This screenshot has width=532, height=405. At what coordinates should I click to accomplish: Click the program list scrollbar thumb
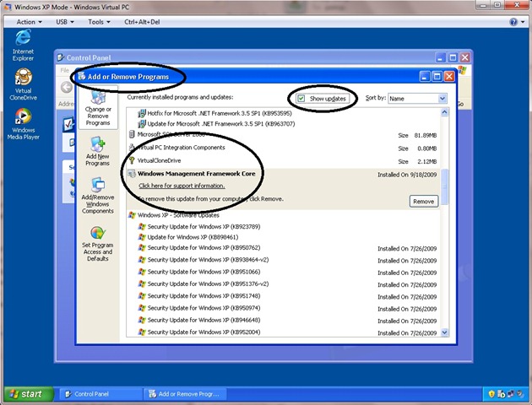click(x=444, y=186)
